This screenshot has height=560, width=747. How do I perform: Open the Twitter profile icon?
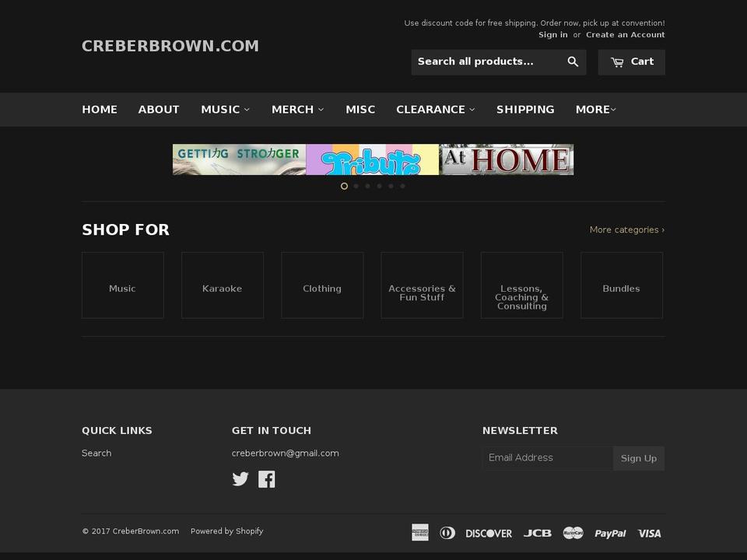(240, 479)
